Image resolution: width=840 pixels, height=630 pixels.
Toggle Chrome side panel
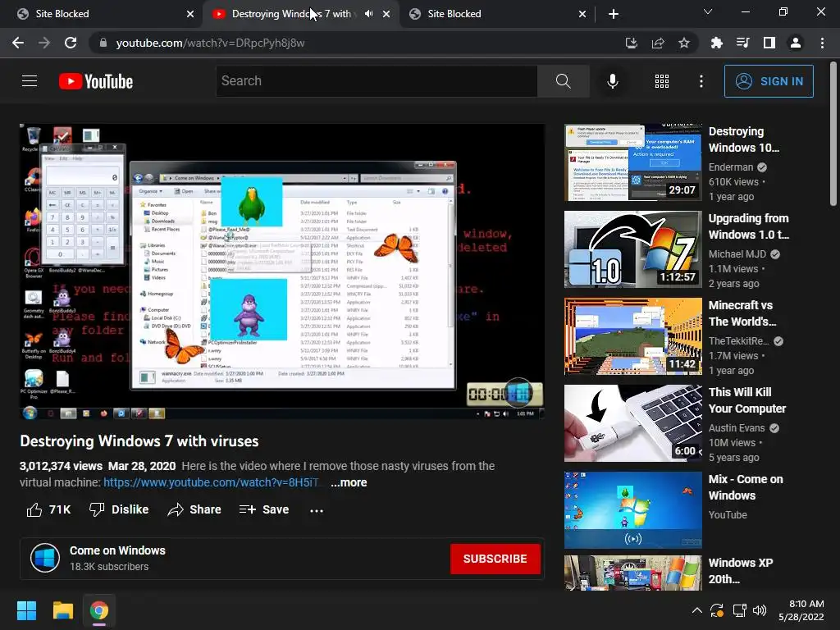769,43
